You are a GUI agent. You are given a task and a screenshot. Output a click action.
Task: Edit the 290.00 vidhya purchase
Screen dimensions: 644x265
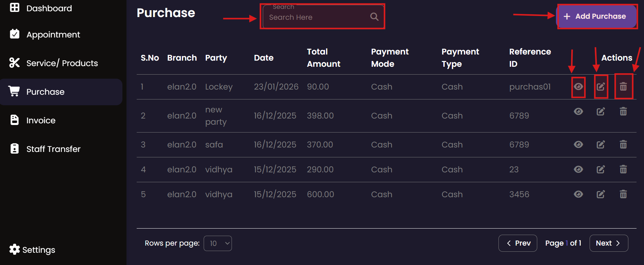(601, 169)
